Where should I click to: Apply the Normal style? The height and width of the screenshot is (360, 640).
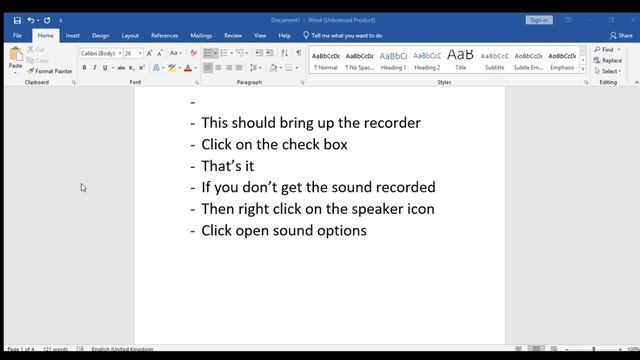pos(326,60)
